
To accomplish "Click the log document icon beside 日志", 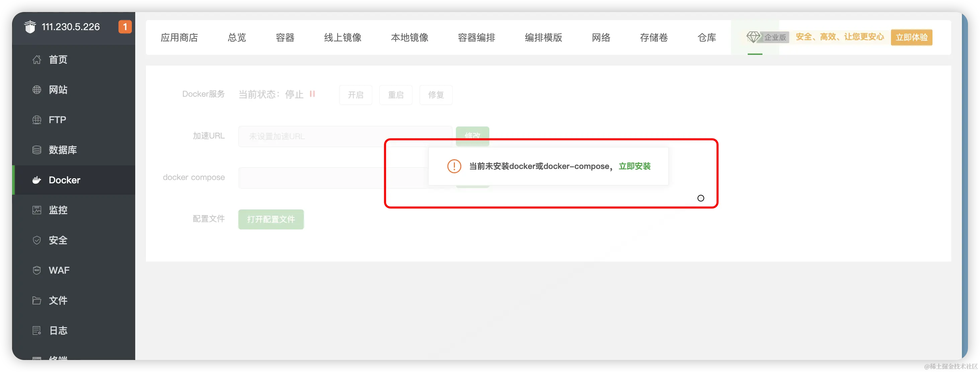I will pos(36,331).
